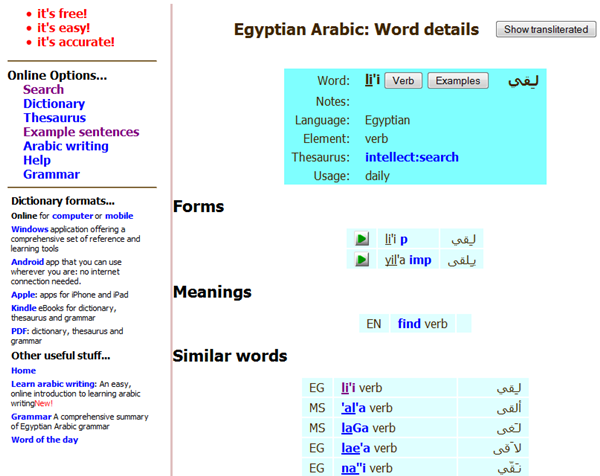600x476 pixels.
Task: Play audio for the li'i p form
Action: pos(362,239)
